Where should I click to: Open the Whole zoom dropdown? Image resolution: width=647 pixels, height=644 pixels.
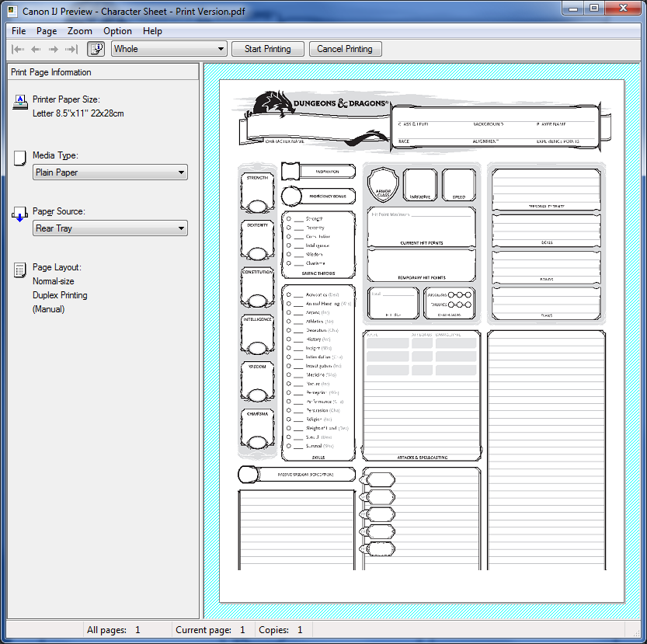169,49
